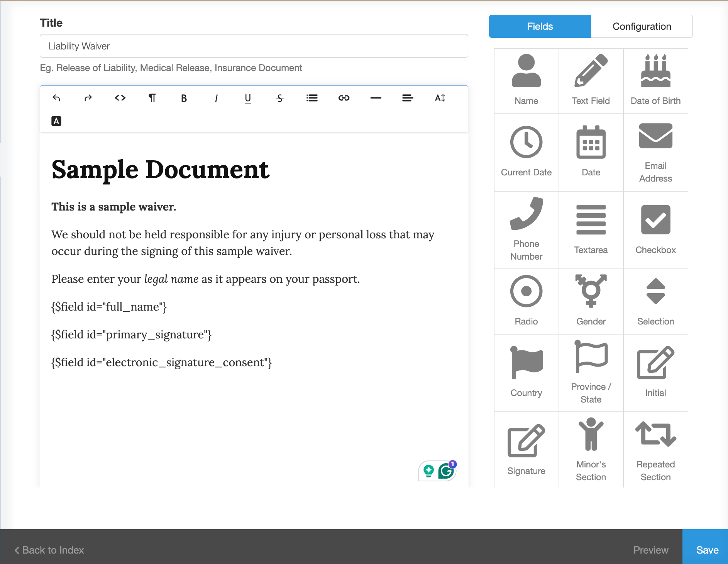The height and width of the screenshot is (564, 728).
Task: Click the undo arrow in the editor toolbar
Action: tap(56, 98)
